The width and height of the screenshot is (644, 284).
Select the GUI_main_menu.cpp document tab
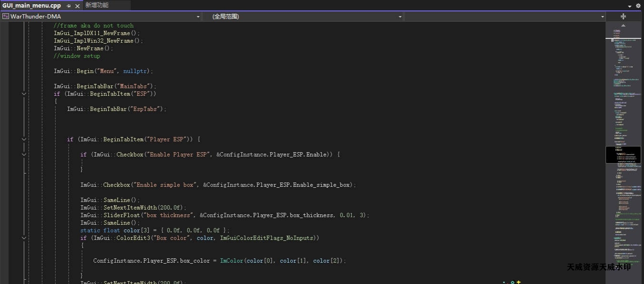(31, 6)
